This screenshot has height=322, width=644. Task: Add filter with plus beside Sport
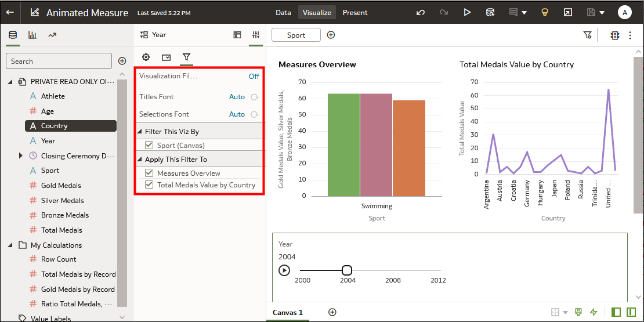point(331,35)
